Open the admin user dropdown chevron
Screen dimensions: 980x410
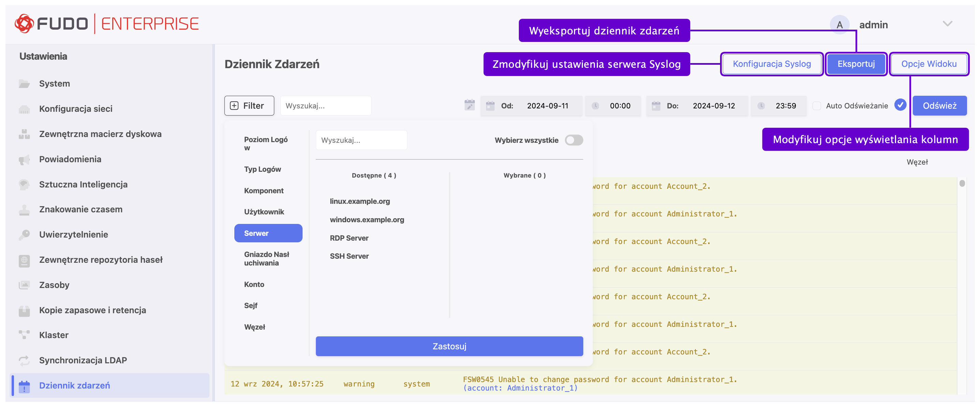pos(947,24)
